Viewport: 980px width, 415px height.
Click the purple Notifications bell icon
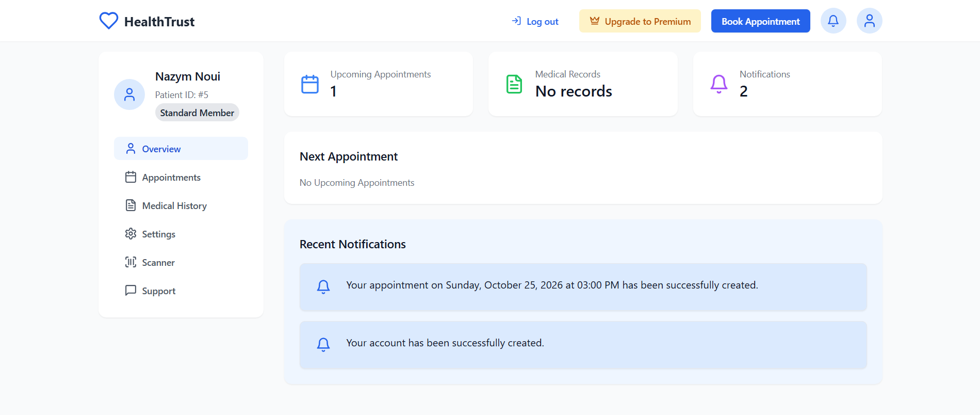[719, 84]
